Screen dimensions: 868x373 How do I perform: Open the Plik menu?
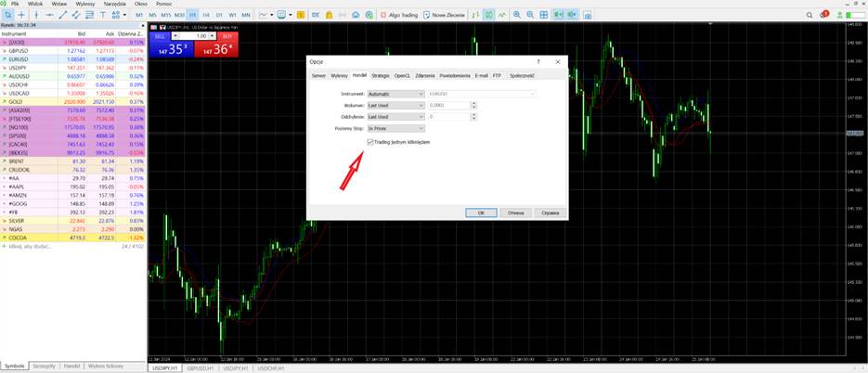pos(16,4)
